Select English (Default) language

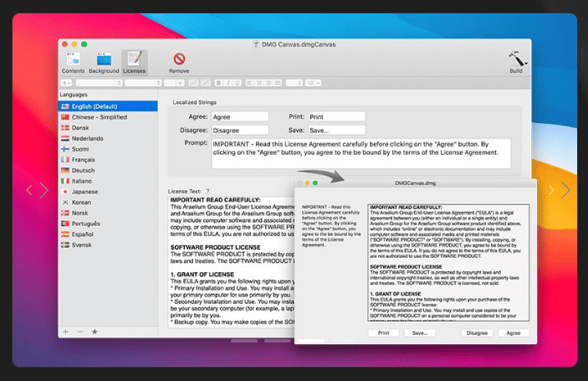tap(108, 106)
